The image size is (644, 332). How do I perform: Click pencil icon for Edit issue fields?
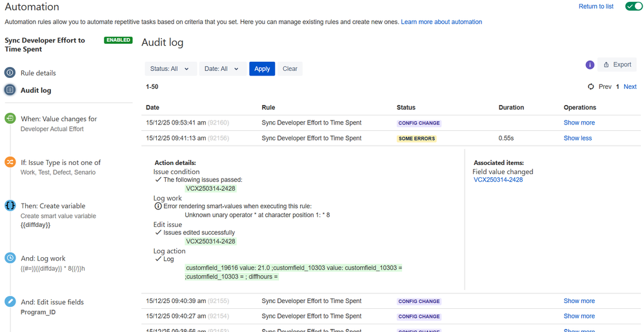pos(10,302)
